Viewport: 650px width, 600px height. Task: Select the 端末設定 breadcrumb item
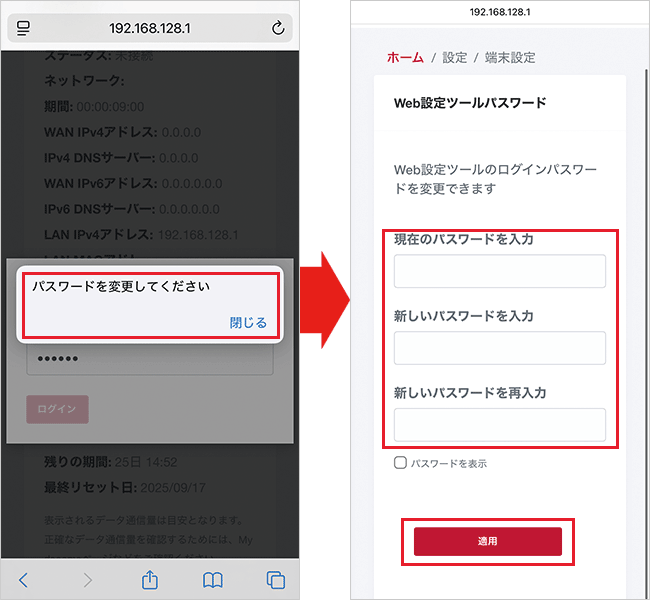click(x=510, y=58)
